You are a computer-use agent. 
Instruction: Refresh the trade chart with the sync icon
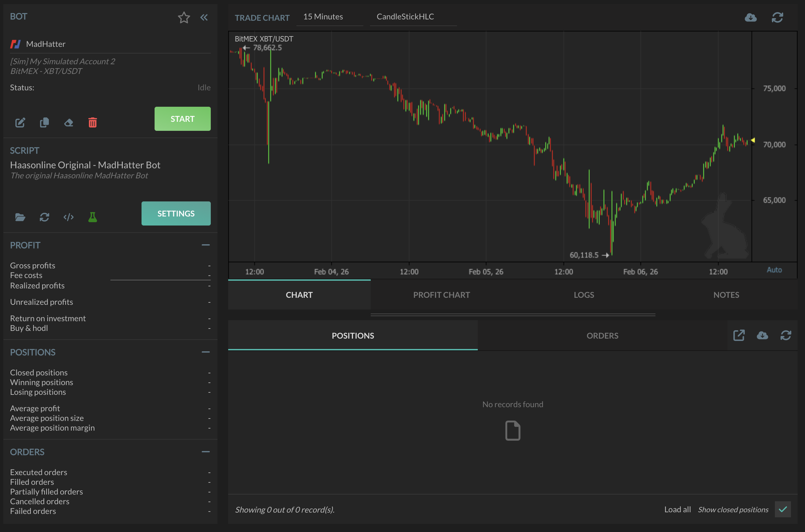pos(778,17)
